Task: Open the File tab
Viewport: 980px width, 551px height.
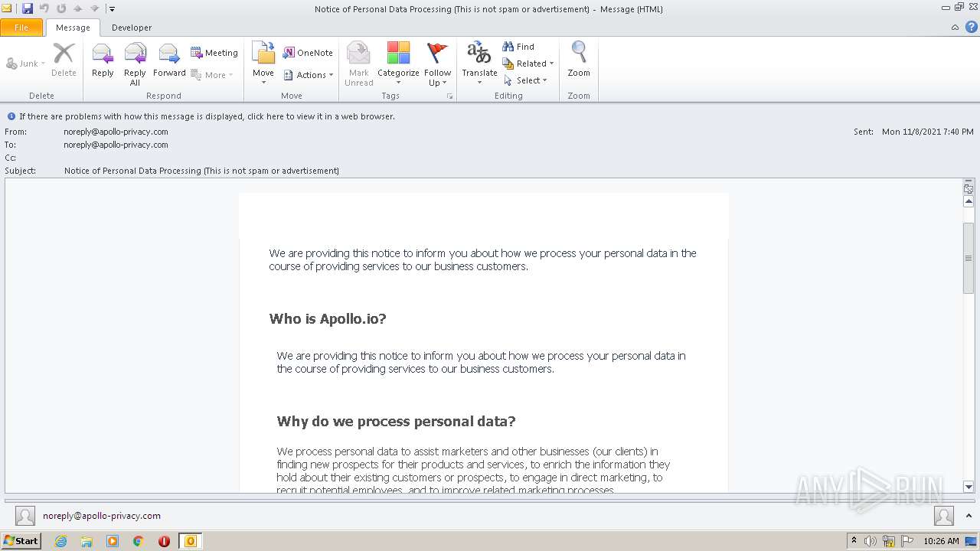Action: point(21,28)
